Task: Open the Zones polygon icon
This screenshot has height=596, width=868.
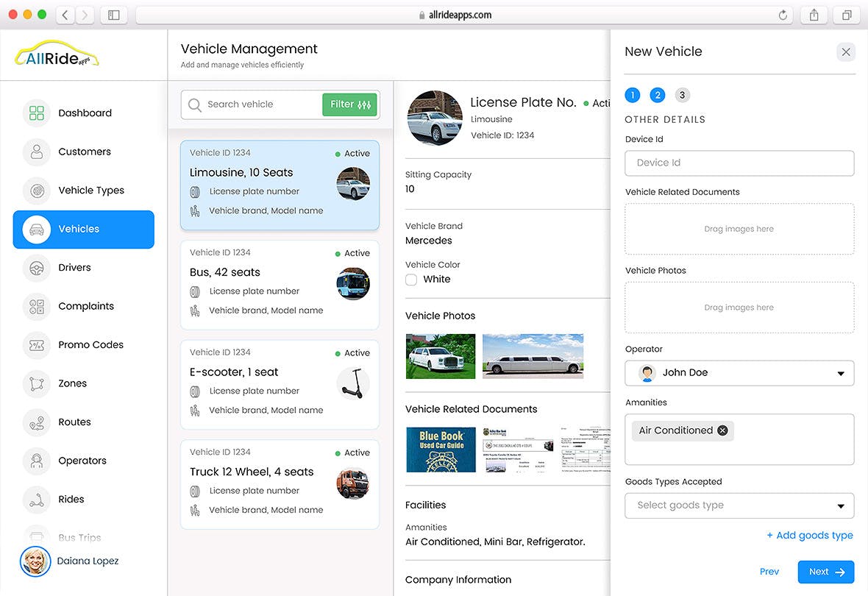Action: coord(37,384)
